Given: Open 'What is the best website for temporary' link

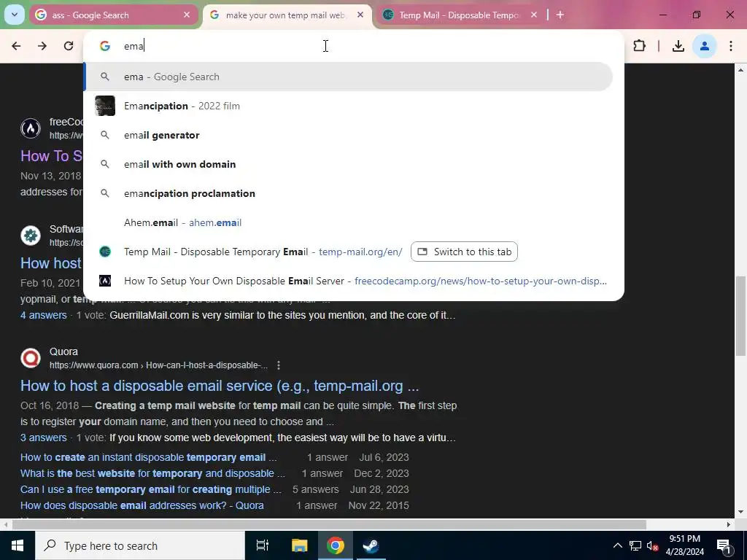Looking at the screenshot, I should pyautogui.click(x=152, y=473).
